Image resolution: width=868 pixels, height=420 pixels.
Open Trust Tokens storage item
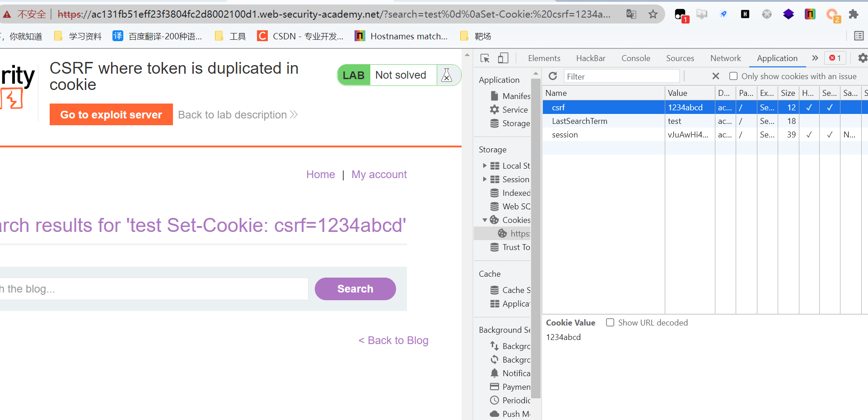click(x=510, y=247)
